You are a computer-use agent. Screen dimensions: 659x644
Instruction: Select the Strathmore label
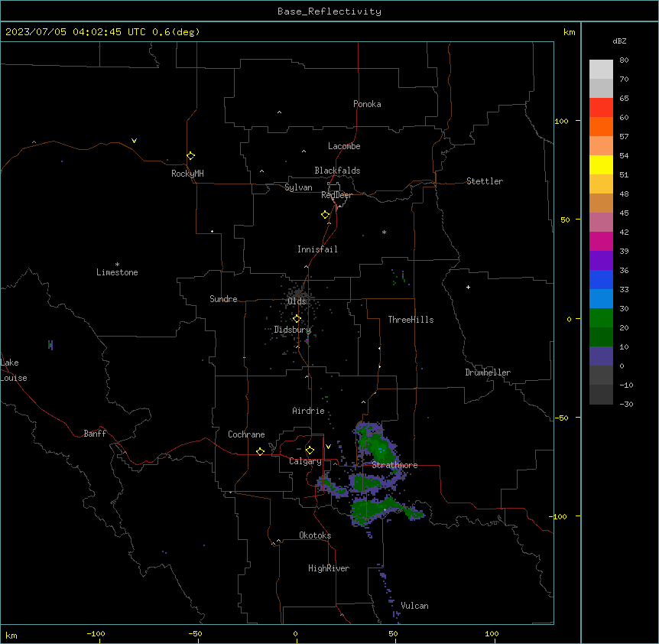coord(394,465)
